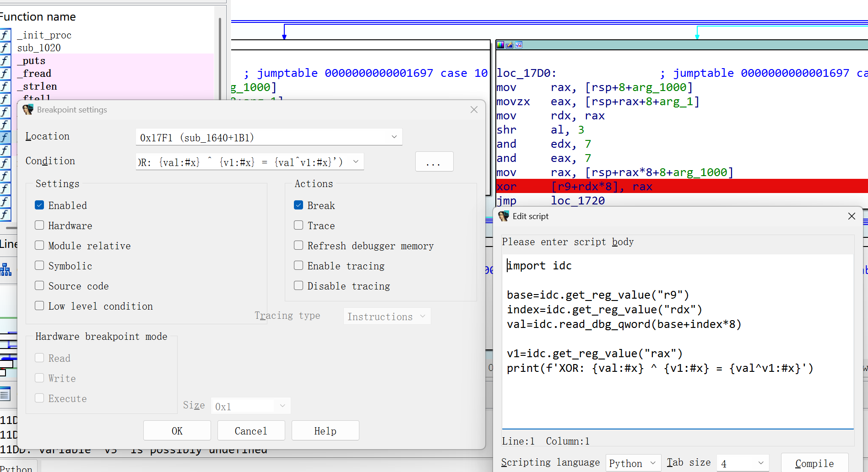Viewport: 868px width, 472px height.
Task: Click the node color palette icon
Action: pyautogui.click(x=500, y=45)
